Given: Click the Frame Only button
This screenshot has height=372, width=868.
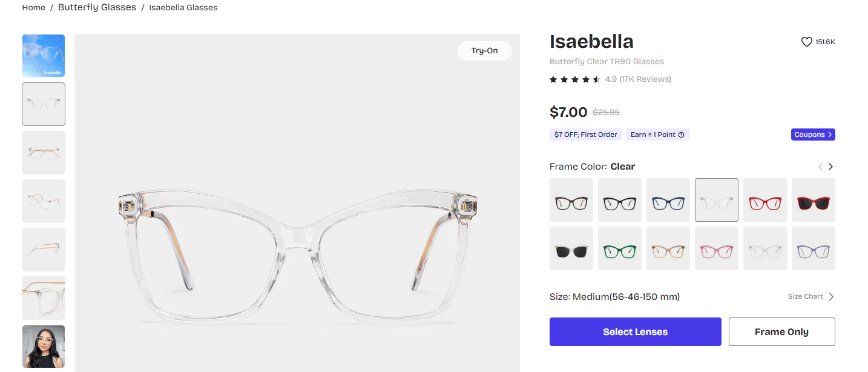Looking at the screenshot, I should click(x=781, y=331).
